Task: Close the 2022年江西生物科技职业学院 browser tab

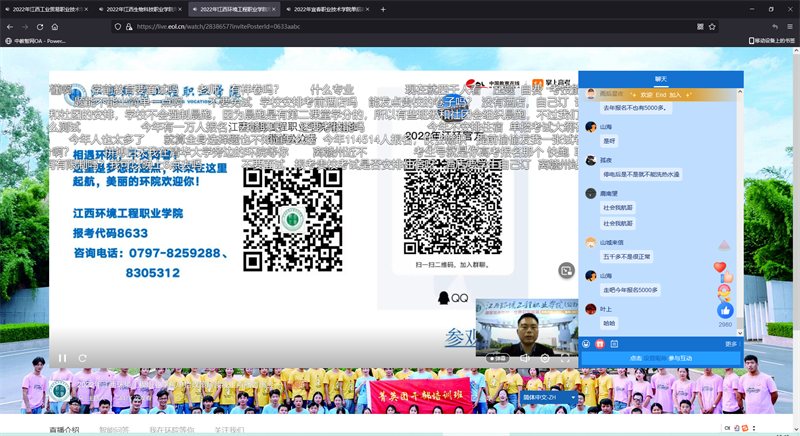Action: (180, 9)
